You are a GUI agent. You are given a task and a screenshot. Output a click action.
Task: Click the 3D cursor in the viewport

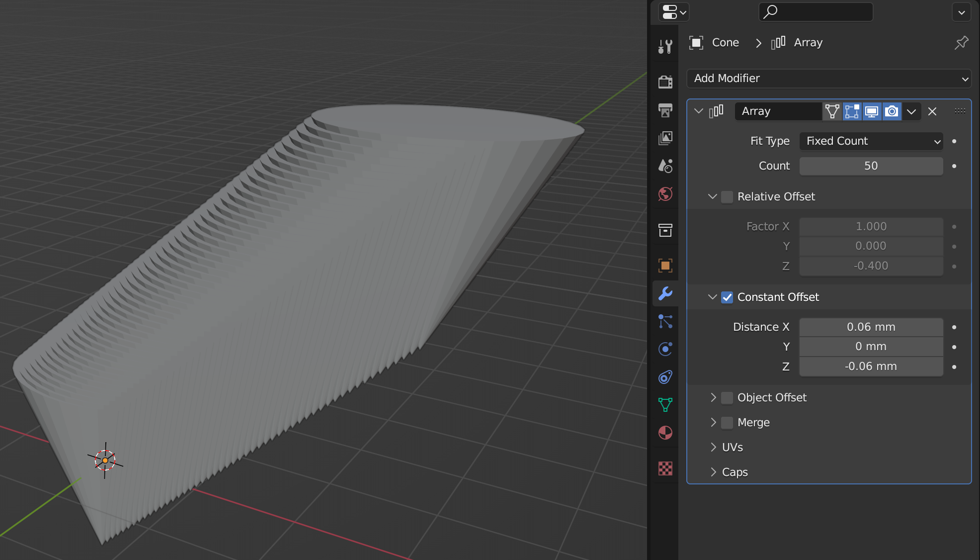pos(105,461)
